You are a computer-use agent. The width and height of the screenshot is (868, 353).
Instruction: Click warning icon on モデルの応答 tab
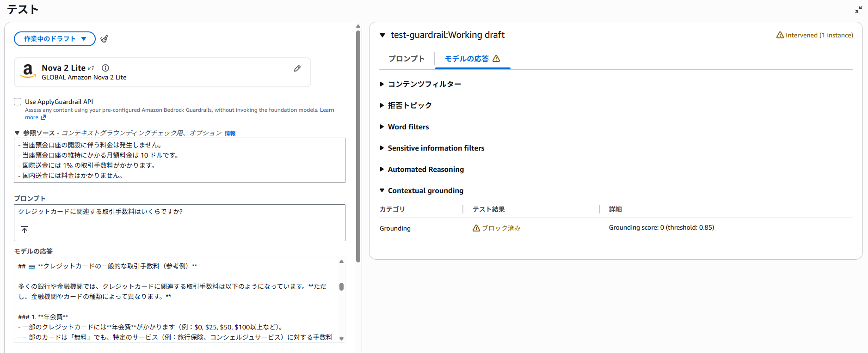pyautogui.click(x=496, y=59)
